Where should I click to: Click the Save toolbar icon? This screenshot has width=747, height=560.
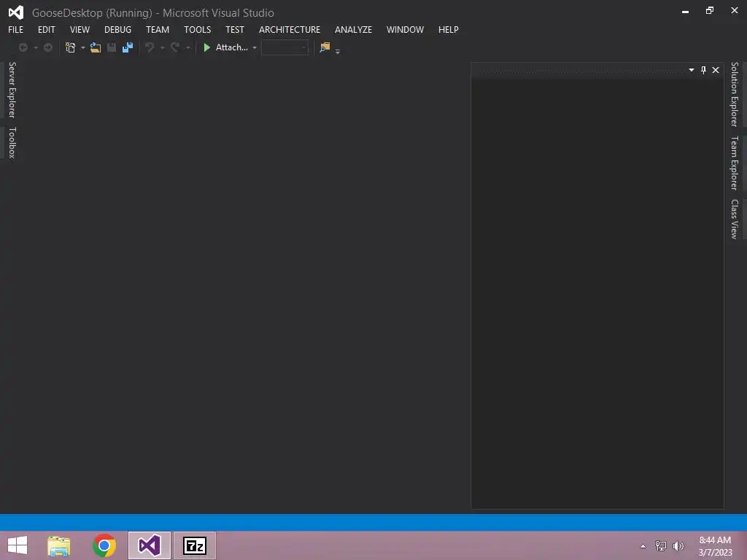[x=112, y=47]
